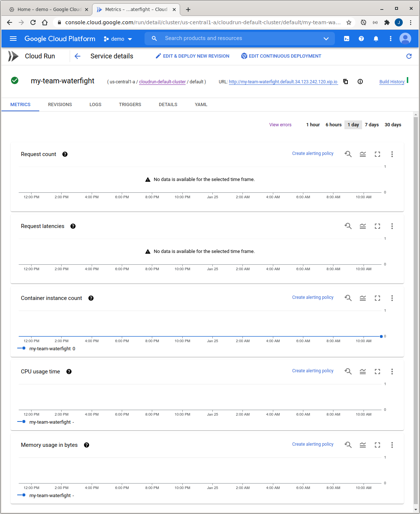Switch to the Revisions tab
The image size is (420, 514).
click(60, 105)
